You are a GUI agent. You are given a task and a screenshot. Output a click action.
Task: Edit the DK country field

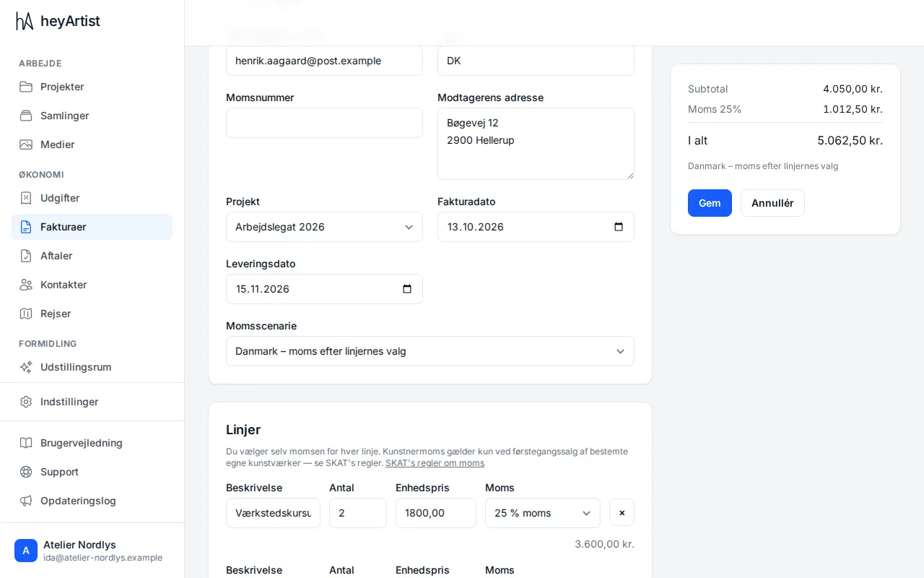coord(536,61)
